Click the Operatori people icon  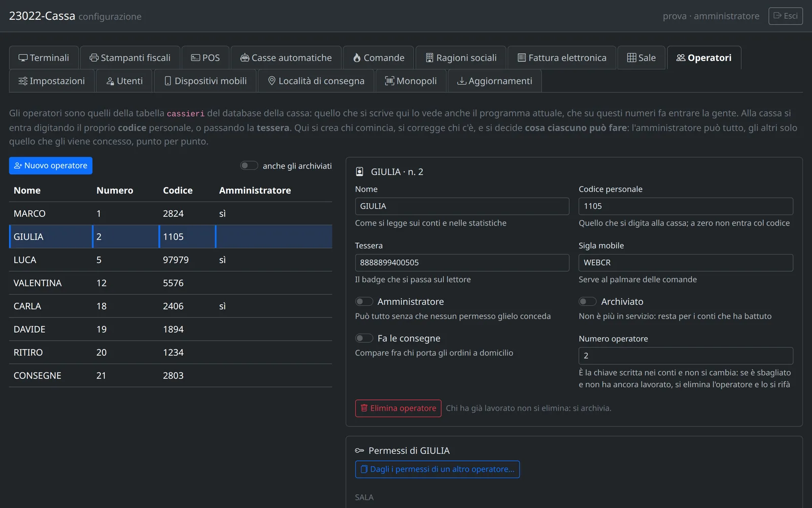[681, 58]
